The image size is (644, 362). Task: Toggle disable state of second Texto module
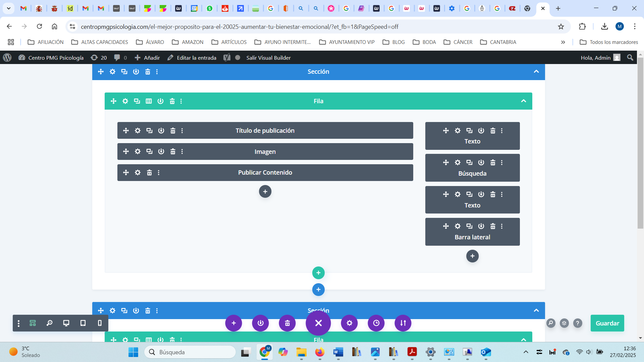[x=481, y=194]
